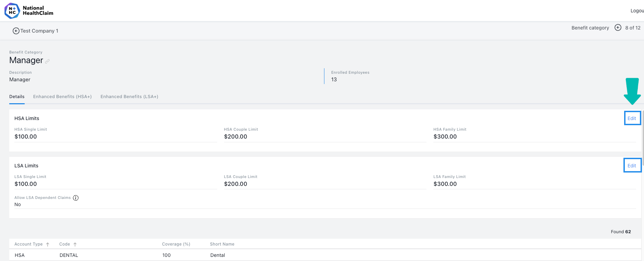644x261 pixels.
Task: Click the National HealthClaim logo
Action: coord(29,11)
